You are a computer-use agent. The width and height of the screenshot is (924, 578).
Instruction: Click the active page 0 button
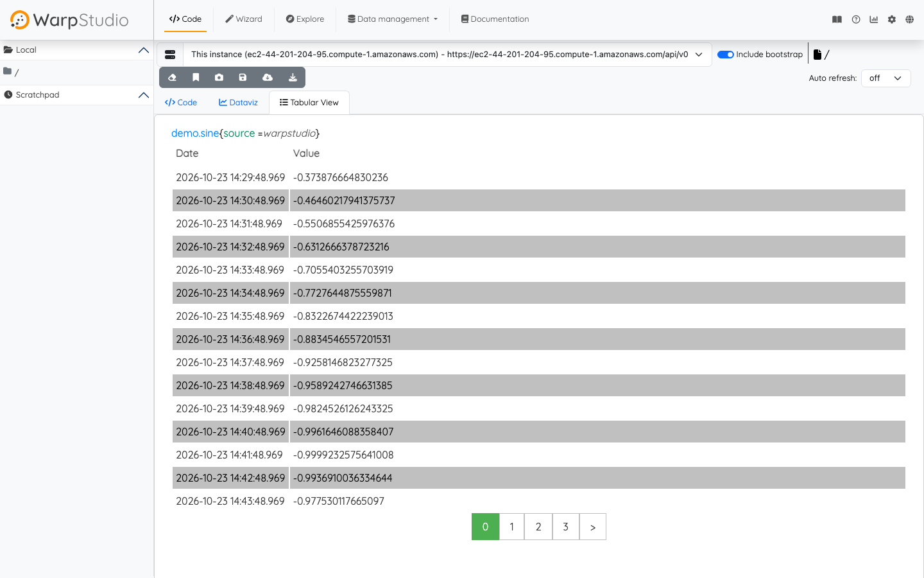[485, 527]
